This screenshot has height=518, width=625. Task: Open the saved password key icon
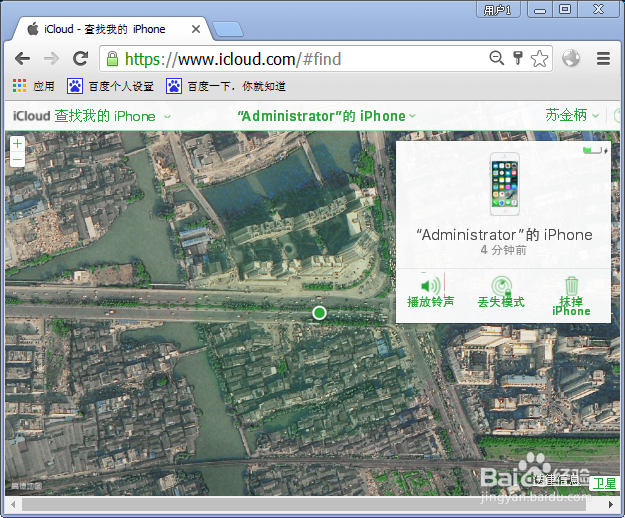[517, 58]
